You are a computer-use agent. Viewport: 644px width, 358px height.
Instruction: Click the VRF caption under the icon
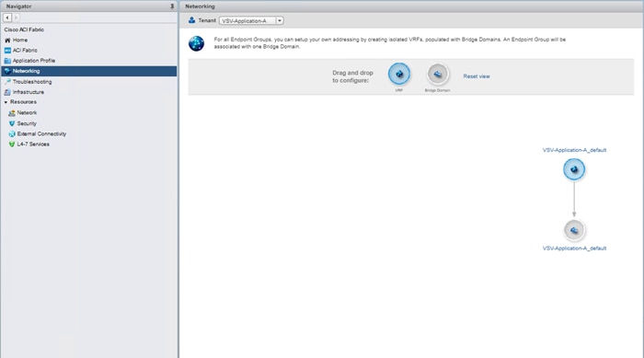398,90
